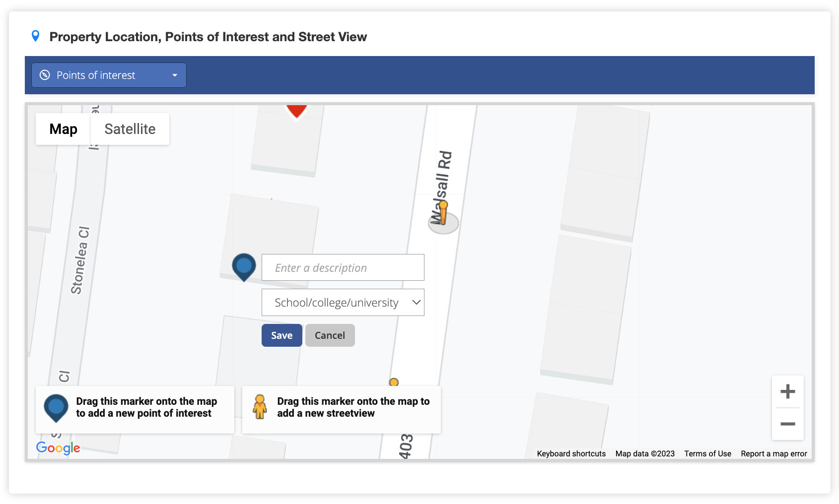
Task: Click the Google logo on the map
Action: tap(58, 448)
